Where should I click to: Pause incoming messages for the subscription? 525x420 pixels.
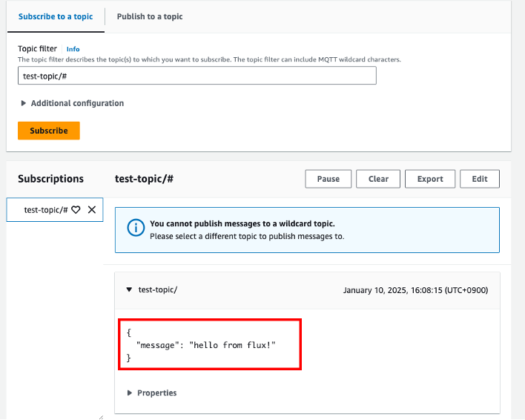(328, 179)
